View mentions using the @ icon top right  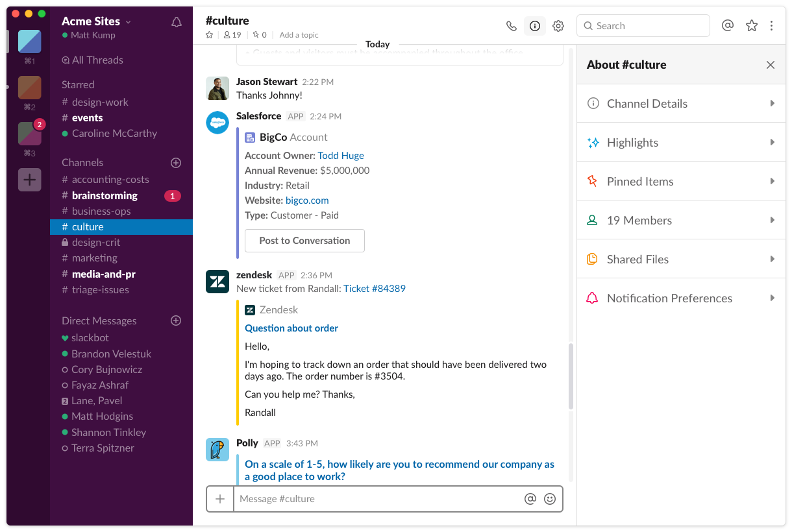pos(727,25)
